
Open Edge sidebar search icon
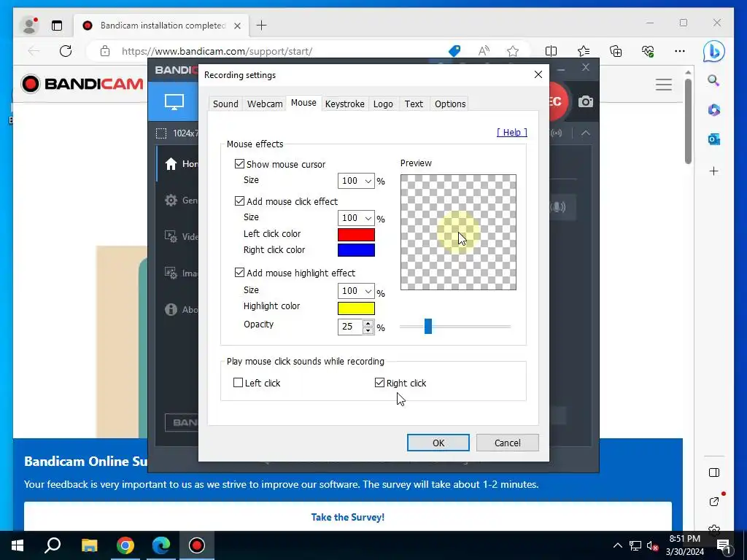pyautogui.click(x=713, y=80)
